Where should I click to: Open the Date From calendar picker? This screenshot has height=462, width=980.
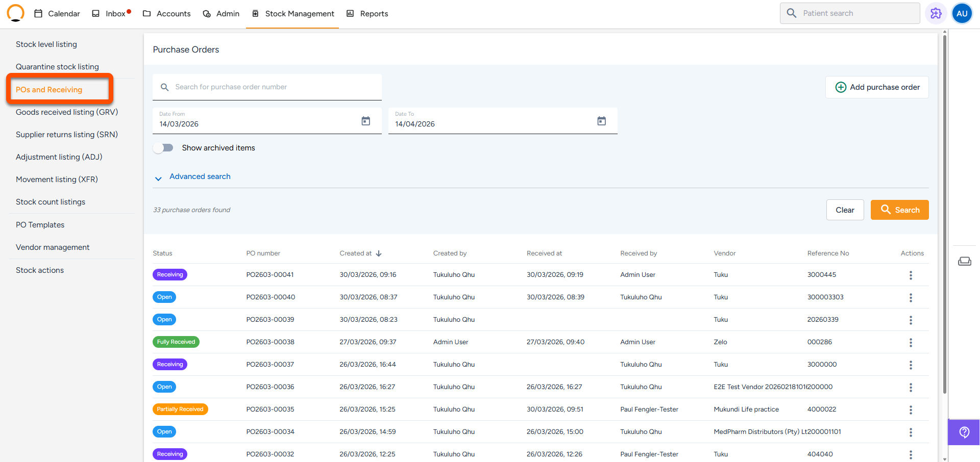(x=365, y=121)
